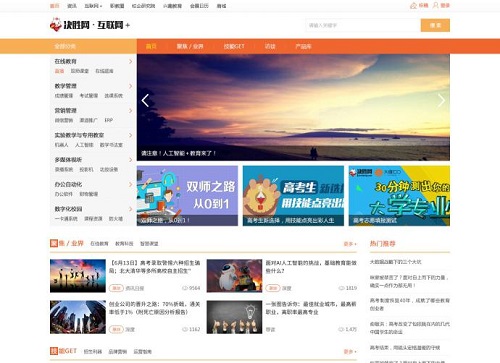
Task: Open the 技能GET tab in orange navbar
Action: (x=234, y=46)
